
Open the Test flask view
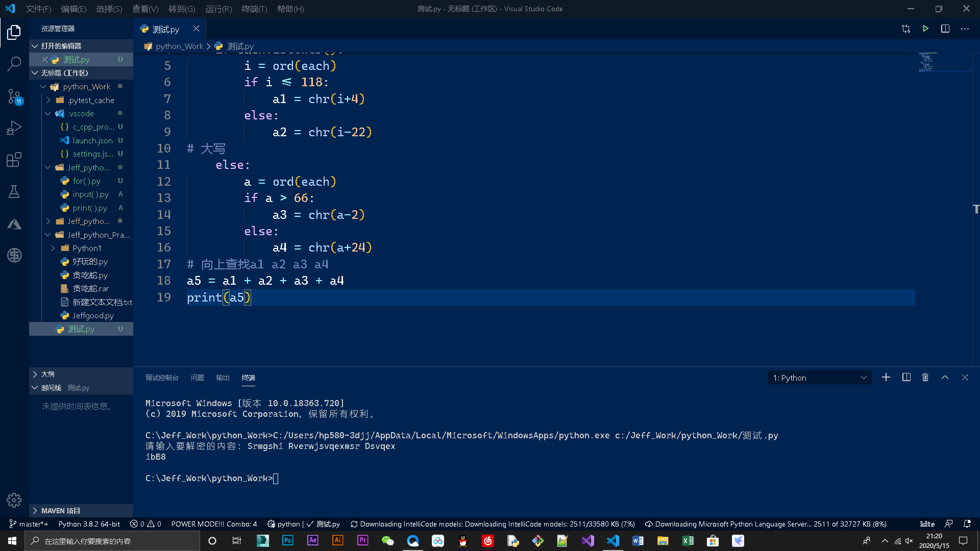(x=14, y=191)
